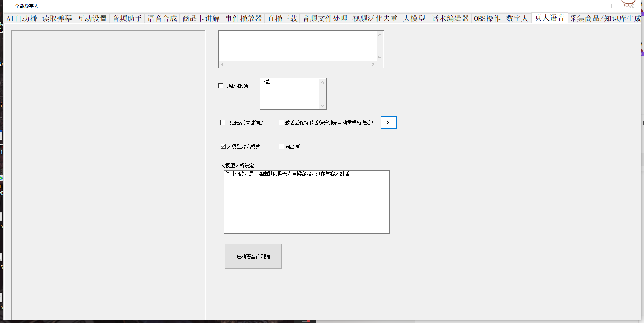This screenshot has width=644, height=323.
Task: Open the 互动设置 tab
Action: 92,18
